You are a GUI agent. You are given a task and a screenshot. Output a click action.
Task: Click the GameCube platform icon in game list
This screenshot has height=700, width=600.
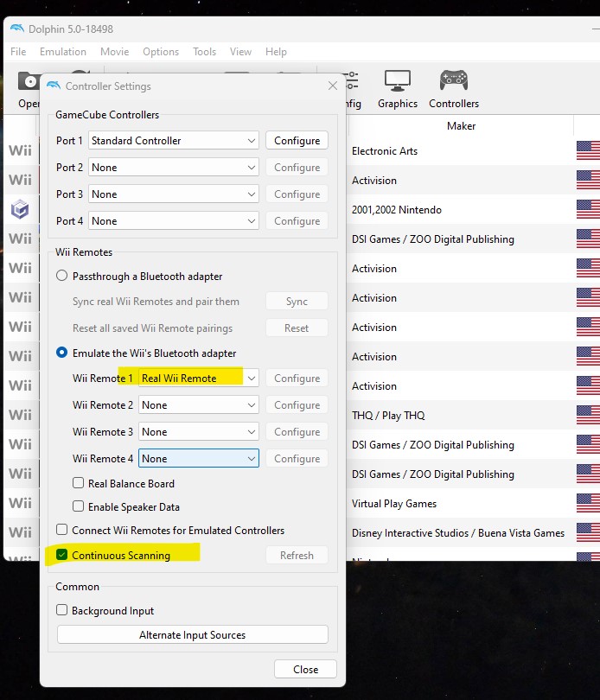20,209
